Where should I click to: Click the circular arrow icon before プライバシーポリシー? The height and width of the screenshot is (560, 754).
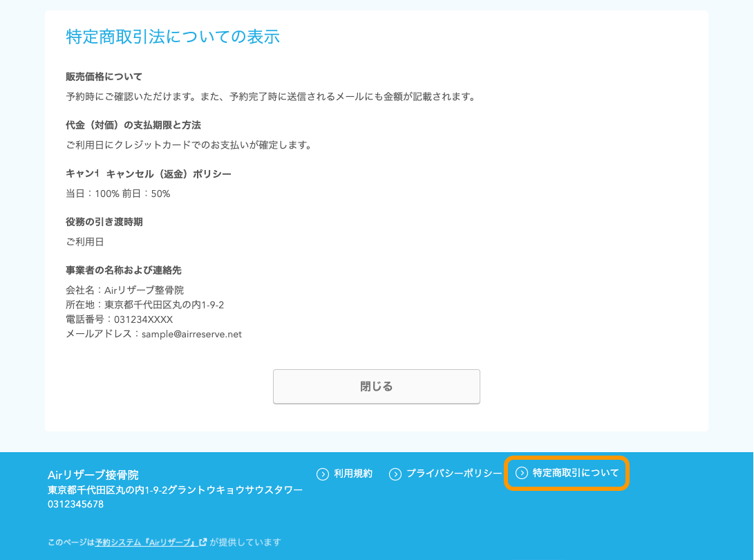(396, 474)
